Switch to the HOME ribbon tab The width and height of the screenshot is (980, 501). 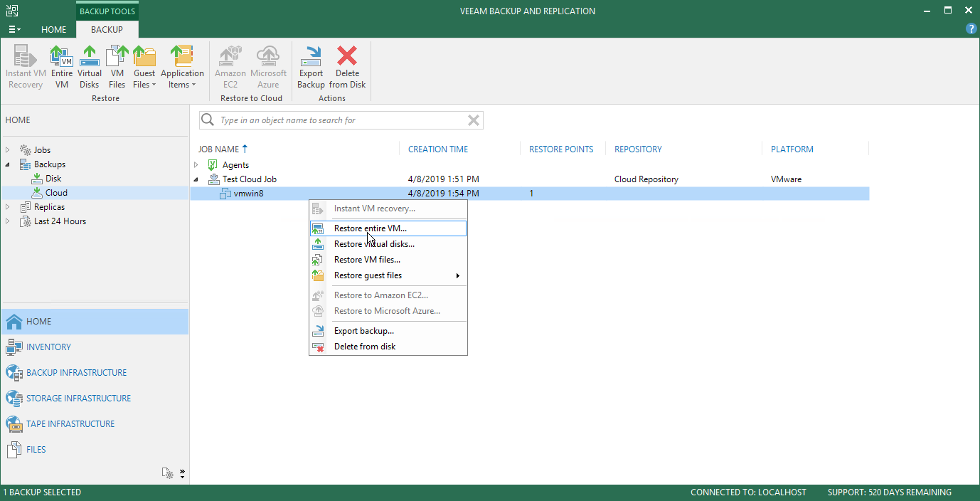(x=53, y=30)
